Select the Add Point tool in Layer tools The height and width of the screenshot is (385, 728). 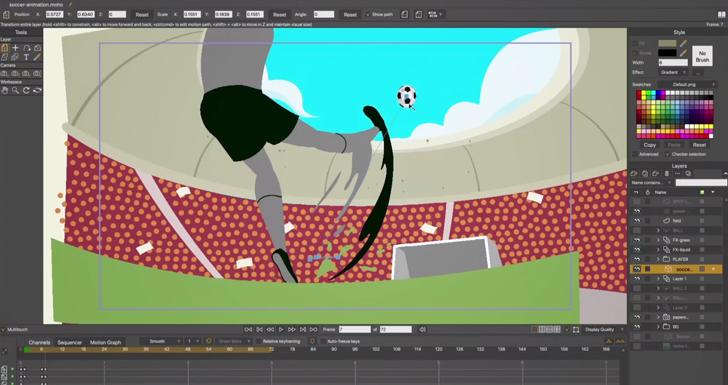15,48
